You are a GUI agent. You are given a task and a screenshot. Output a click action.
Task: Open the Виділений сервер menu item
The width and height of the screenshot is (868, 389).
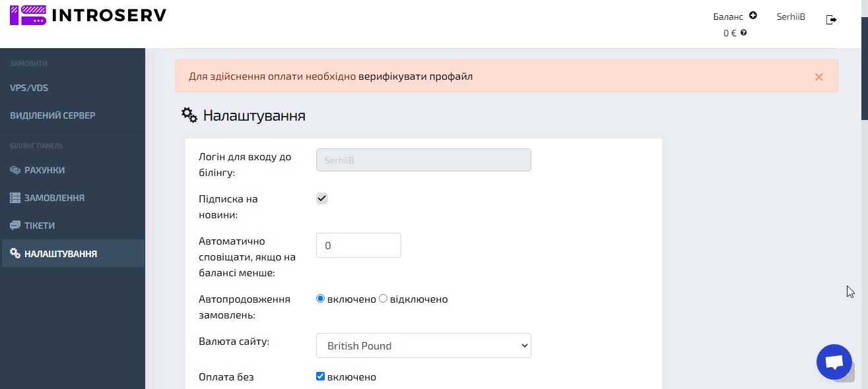pos(53,115)
